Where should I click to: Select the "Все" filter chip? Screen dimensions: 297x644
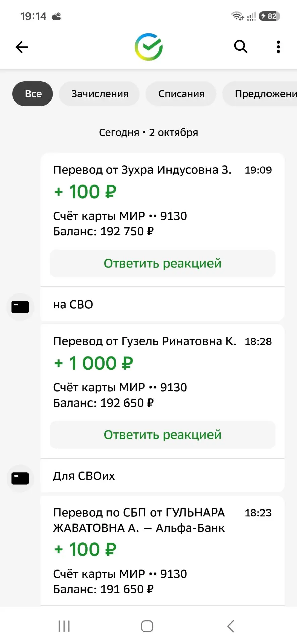(33, 94)
